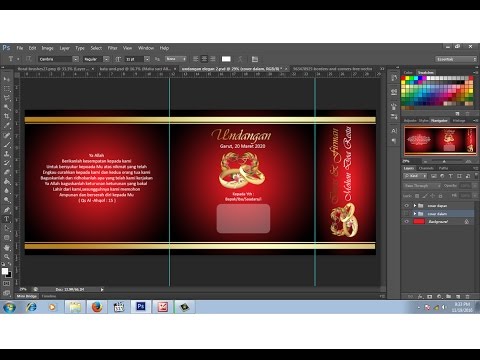Select the Lasso tool
Viewport: 480px width, 360px height.
[x=7, y=98]
